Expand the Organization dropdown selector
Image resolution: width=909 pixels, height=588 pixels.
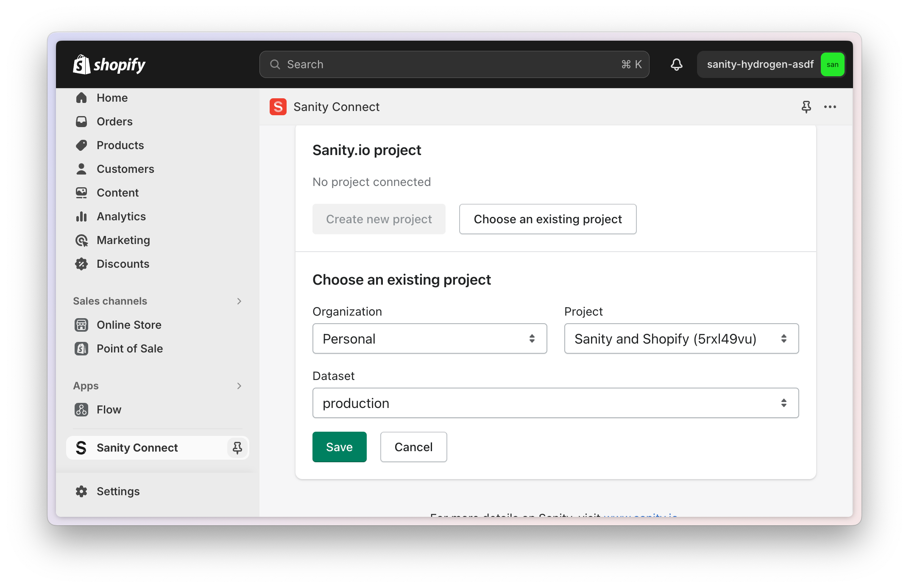(x=430, y=339)
